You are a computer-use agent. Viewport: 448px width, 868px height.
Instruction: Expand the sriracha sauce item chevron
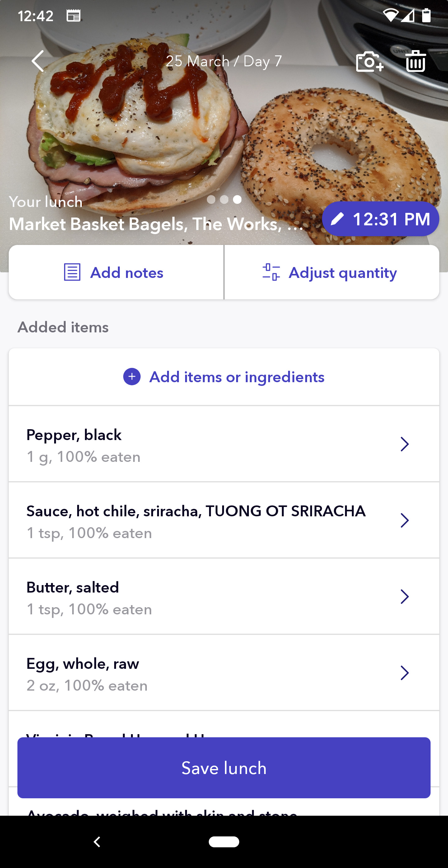point(404,520)
